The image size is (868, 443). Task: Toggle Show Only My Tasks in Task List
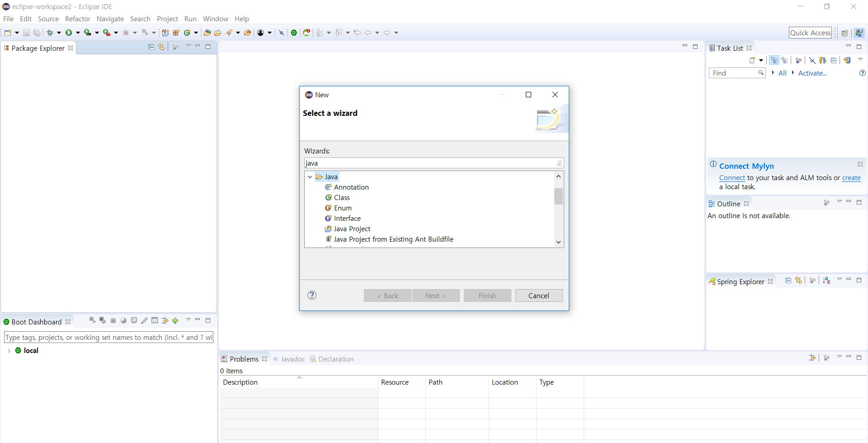pos(823,60)
